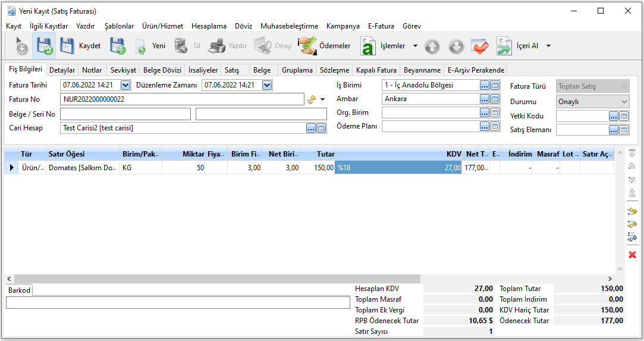This screenshot has height=341, width=644.
Task: Click the save-and-new disk icon with plus
Action: click(118, 46)
